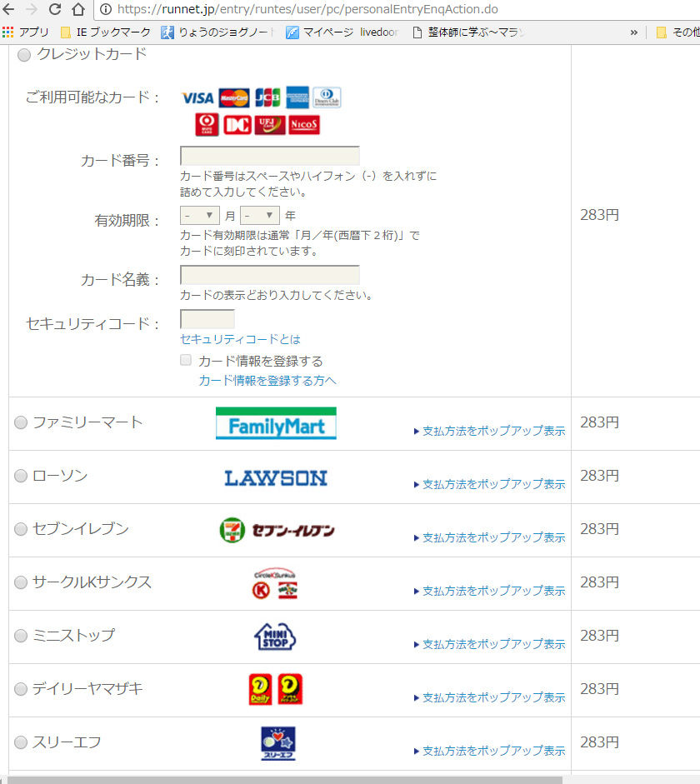
Task: Click the MasterCard logo
Action: (x=234, y=98)
